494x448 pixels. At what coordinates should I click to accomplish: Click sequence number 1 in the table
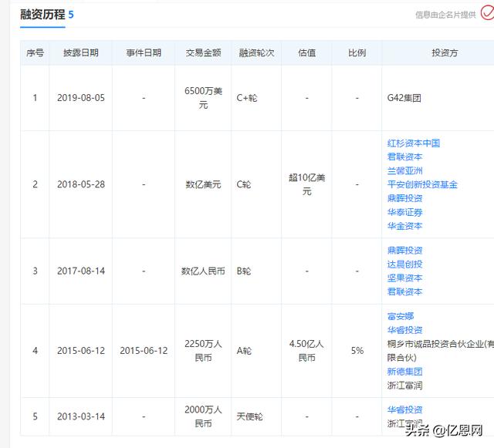[35, 98]
